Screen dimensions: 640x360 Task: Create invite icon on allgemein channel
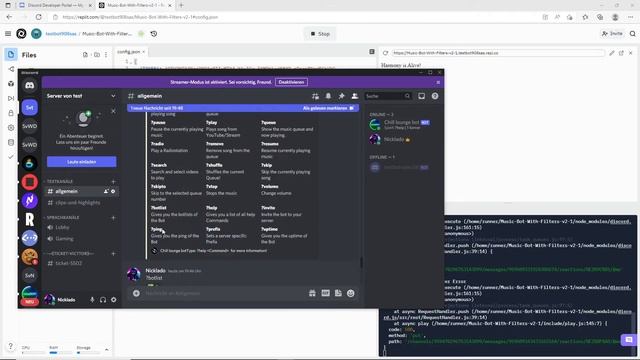coord(106,191)
